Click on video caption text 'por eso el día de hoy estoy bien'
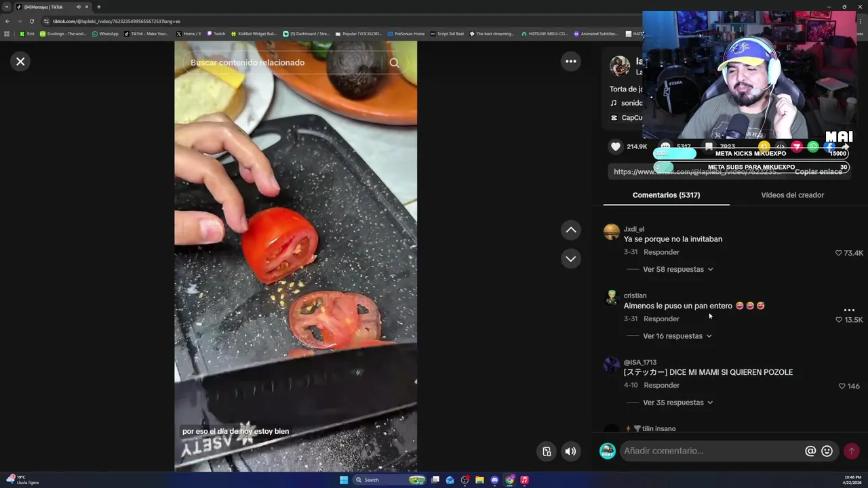 click(235, 431)
